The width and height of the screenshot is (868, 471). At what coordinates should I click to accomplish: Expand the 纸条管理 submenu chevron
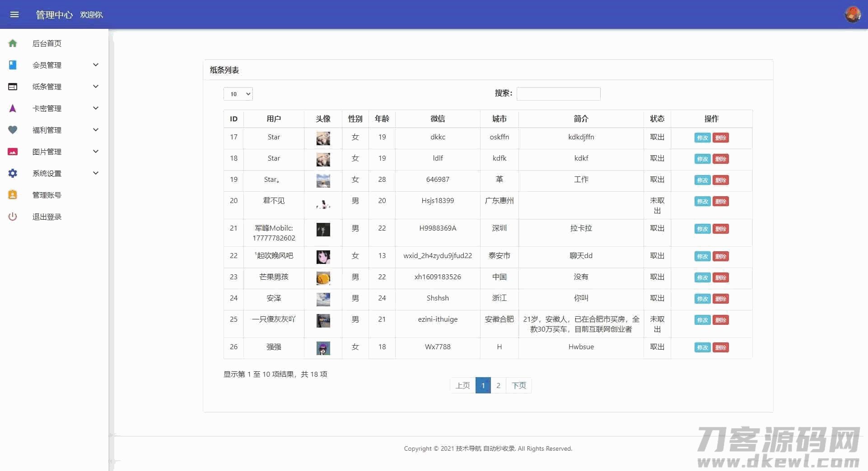[x=96, y=87]
